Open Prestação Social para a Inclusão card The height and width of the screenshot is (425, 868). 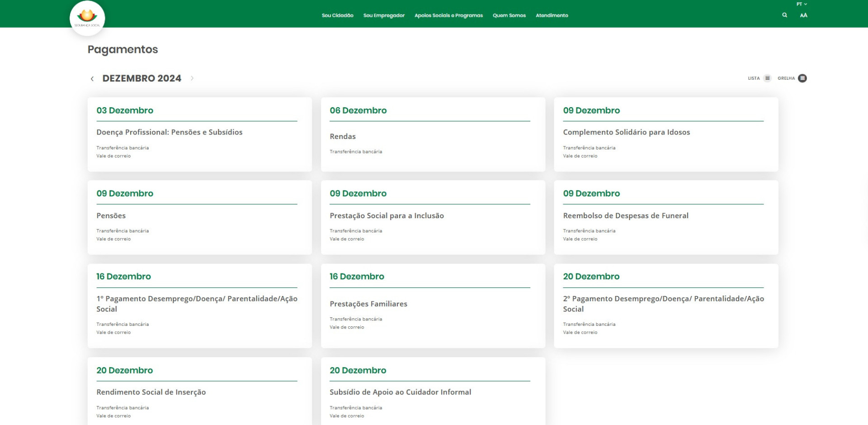pos(433,218)
